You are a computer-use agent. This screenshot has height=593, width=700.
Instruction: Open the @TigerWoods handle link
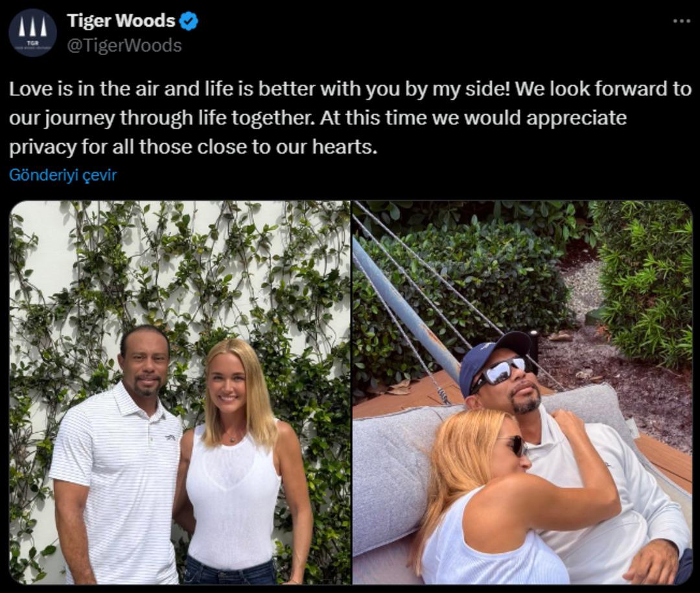(124, 45)
